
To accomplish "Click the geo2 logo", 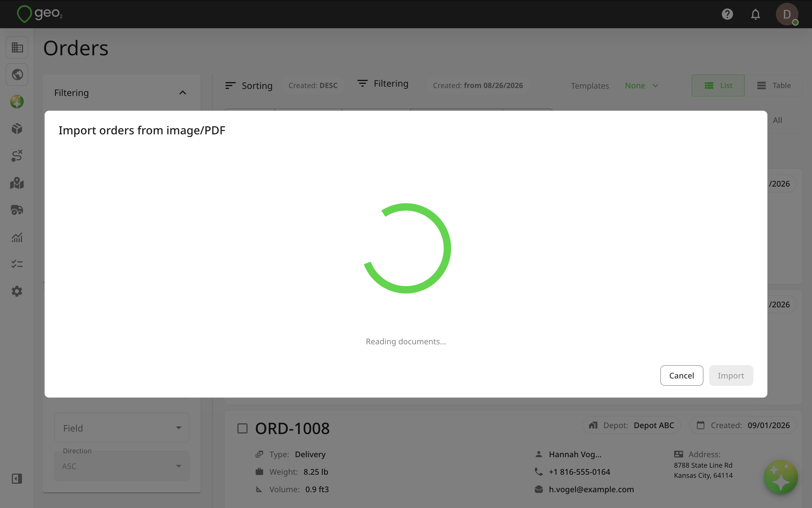I will click(x=39, y=14).
